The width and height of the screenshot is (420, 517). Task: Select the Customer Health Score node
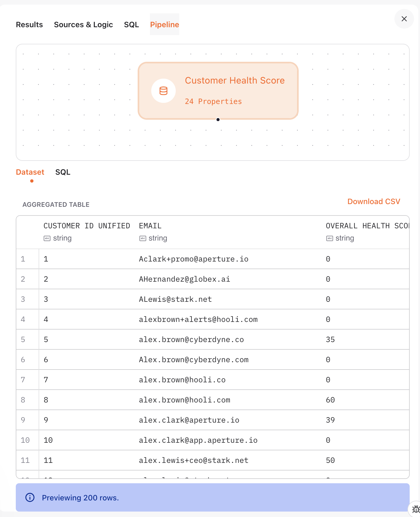coord(218,91)
